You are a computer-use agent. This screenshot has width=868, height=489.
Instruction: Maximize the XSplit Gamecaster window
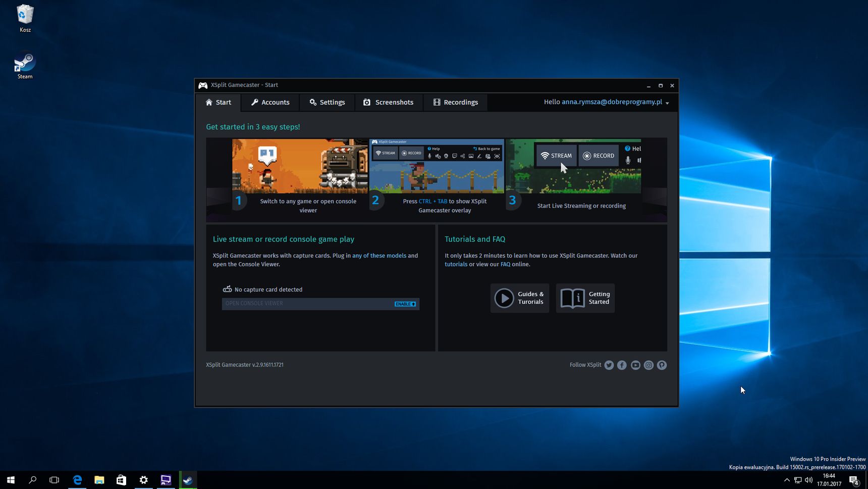tap(660, 86)
